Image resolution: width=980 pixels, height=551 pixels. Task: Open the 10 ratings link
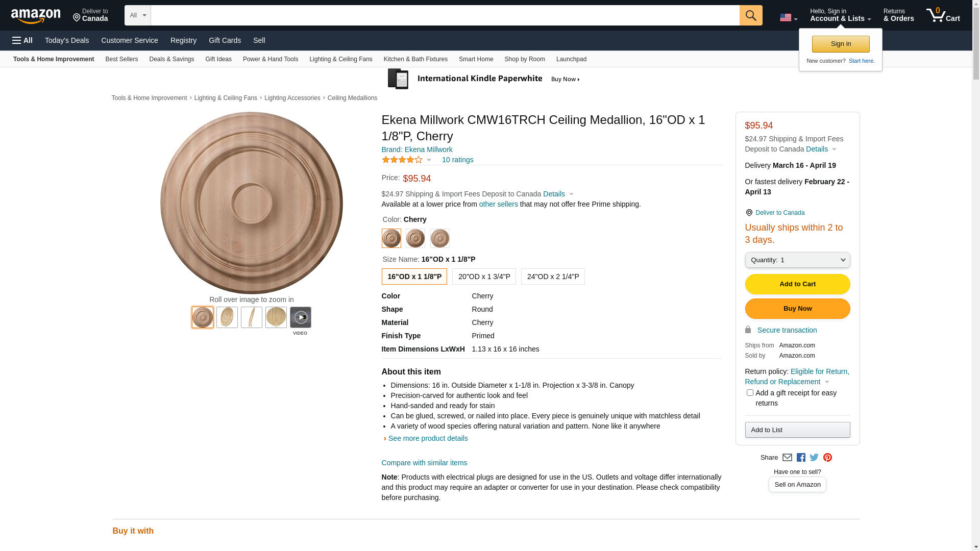tap(457, 160)
